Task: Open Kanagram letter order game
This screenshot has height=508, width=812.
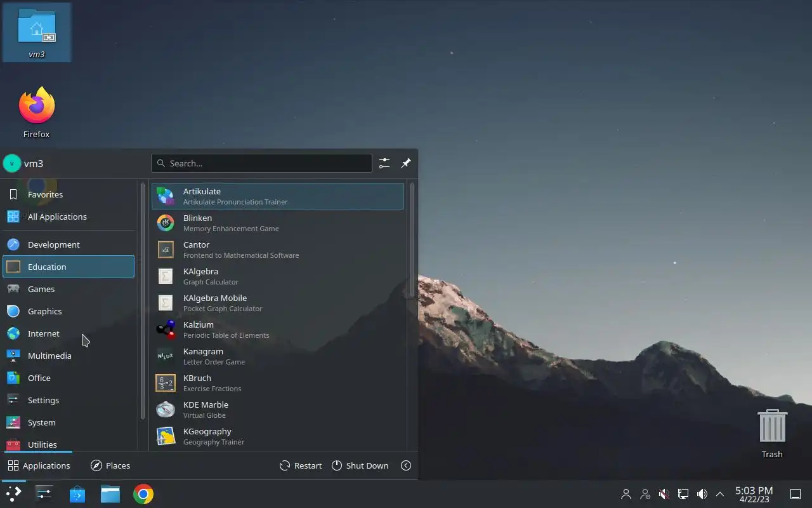Action: coord(277,356)
